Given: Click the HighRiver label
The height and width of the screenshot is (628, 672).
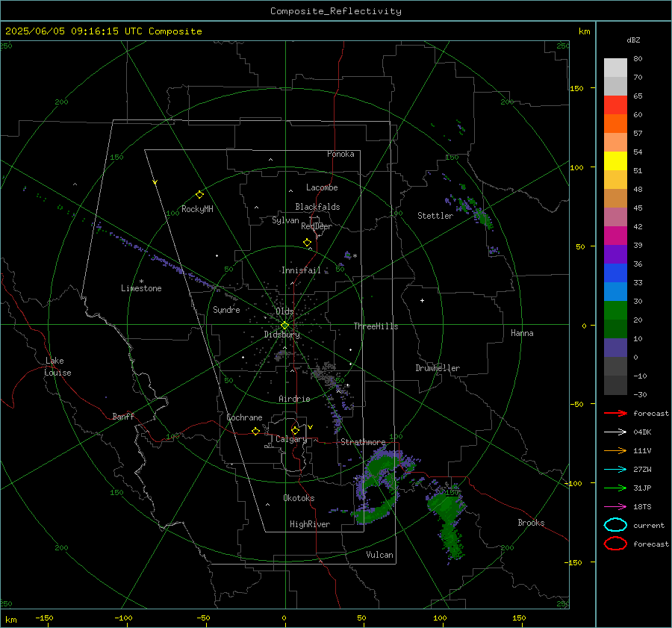Looking at the screenshot, I should tap(310, 524).
